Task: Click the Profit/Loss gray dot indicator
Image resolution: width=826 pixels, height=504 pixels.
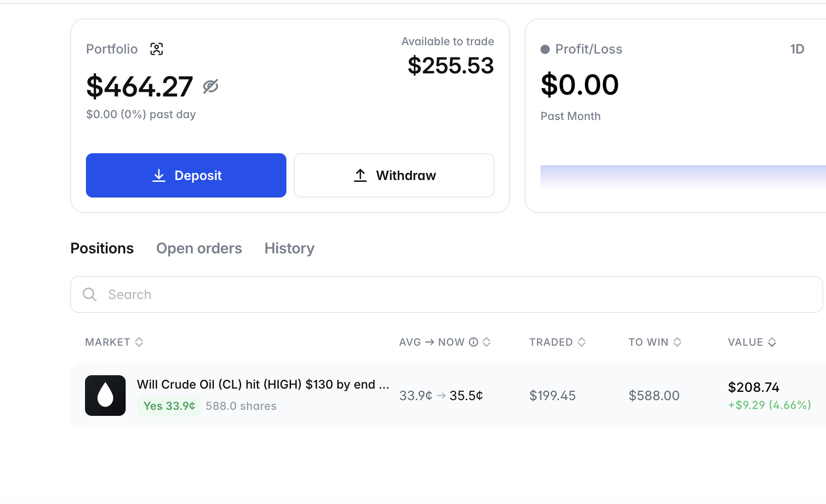Action: 545,49
